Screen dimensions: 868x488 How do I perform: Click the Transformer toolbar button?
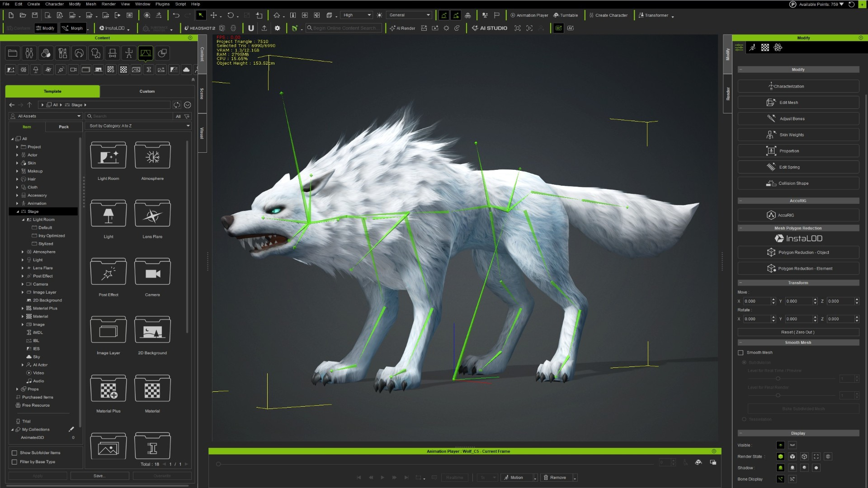pos(653,15)
